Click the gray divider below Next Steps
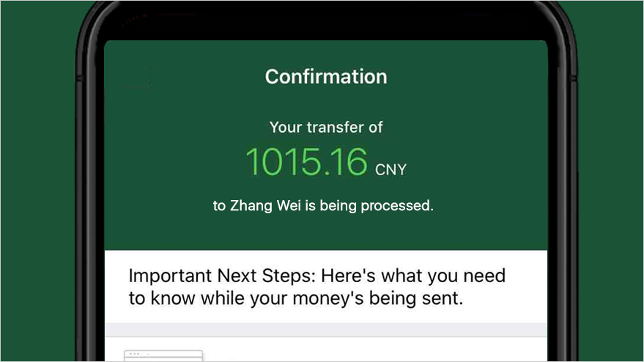 (326, 330)
